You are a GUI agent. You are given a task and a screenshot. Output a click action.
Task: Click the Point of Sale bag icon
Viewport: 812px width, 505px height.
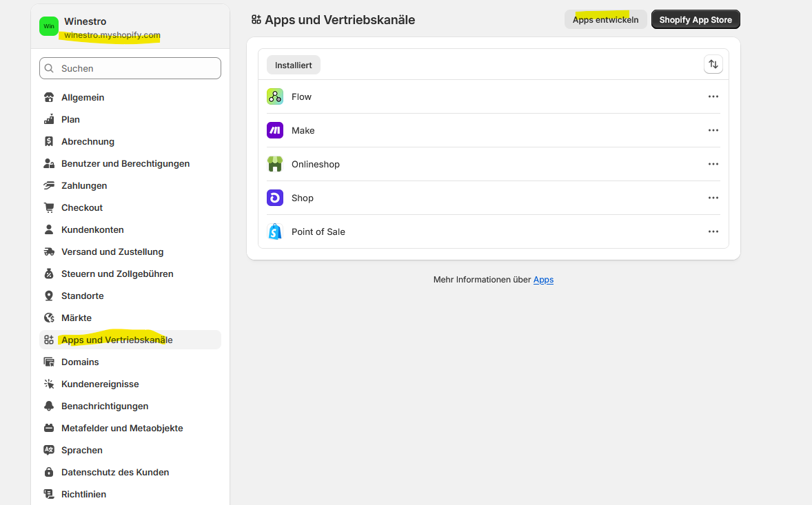pos(275,231)
